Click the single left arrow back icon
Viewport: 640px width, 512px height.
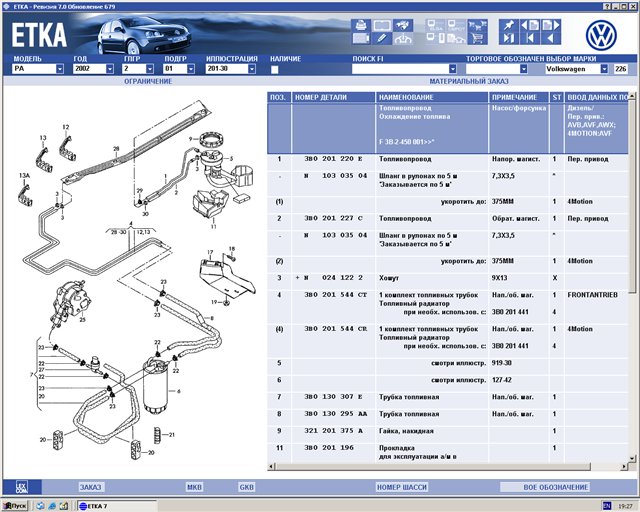(551, 39)
